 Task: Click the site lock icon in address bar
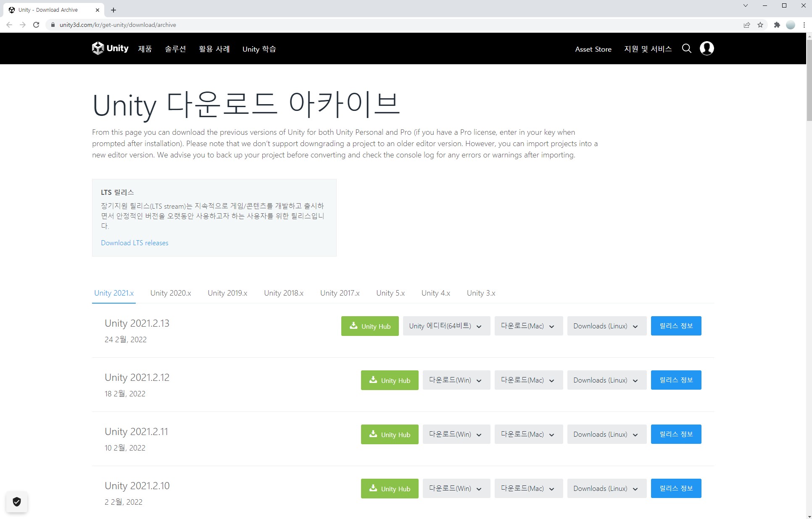(x=53, y=25)
